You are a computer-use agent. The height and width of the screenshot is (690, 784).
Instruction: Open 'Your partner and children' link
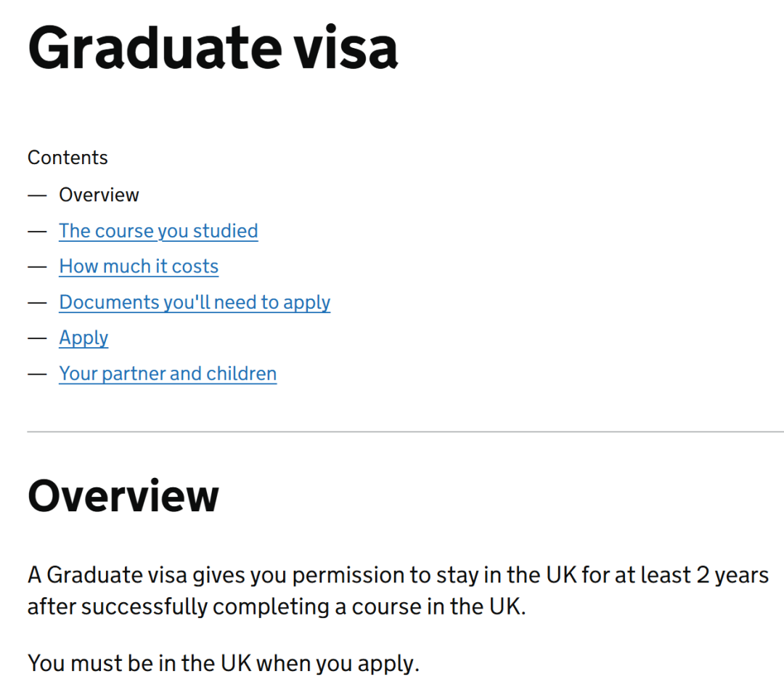click(x=168, y=374)
